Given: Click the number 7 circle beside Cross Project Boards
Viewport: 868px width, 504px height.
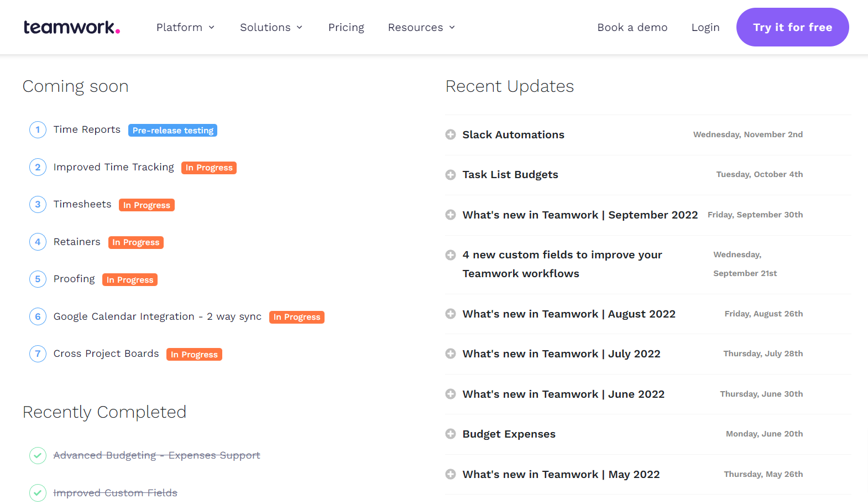Looking at the screenshot, I should [x=38, y=354].
